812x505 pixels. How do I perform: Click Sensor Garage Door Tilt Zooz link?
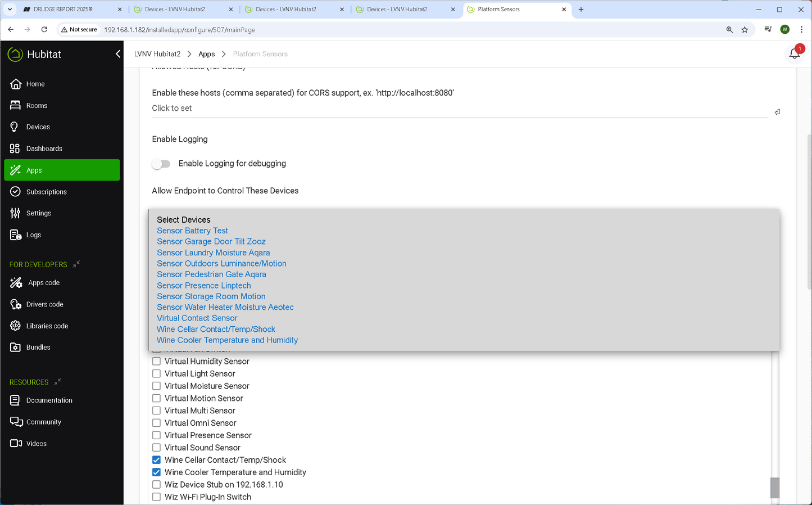[211, 242]
